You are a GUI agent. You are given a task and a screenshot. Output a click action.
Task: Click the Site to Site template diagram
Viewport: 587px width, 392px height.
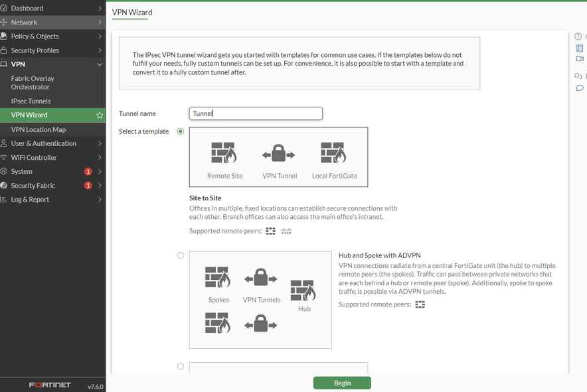click(278, 157)
